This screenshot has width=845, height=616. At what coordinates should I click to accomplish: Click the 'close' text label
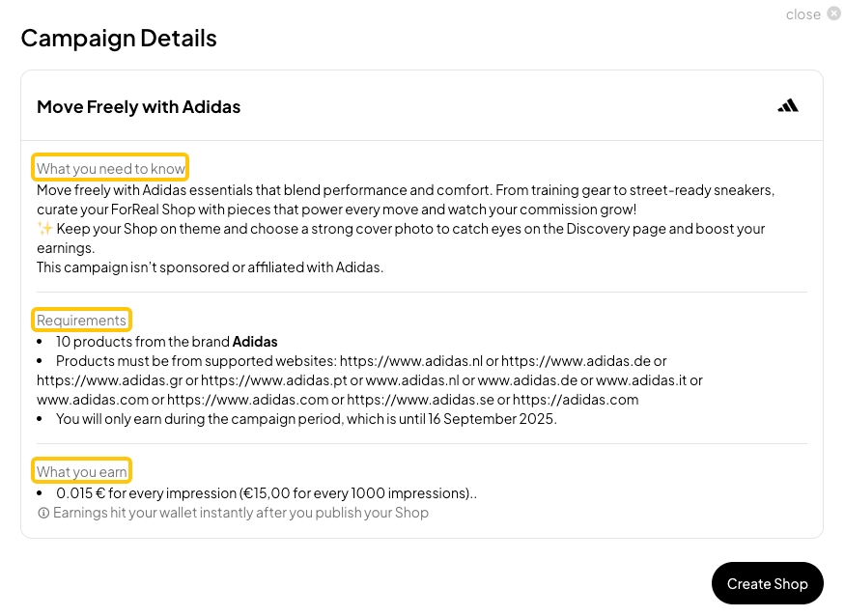pyautogui.click(x=803, y=14)
